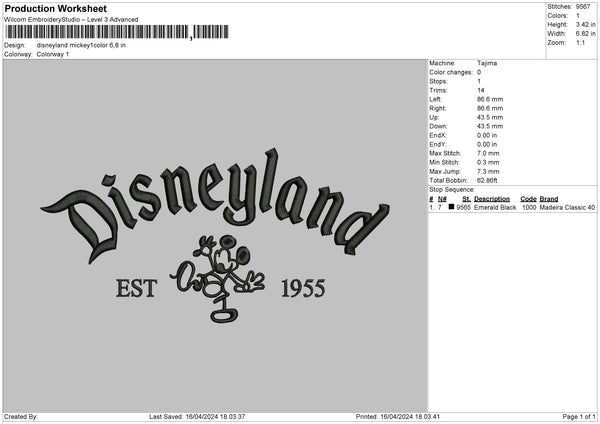The height and width of the screenshot is (424, 600).
Task: Click the Up value 43.5 mm
Action: (490, 117)
